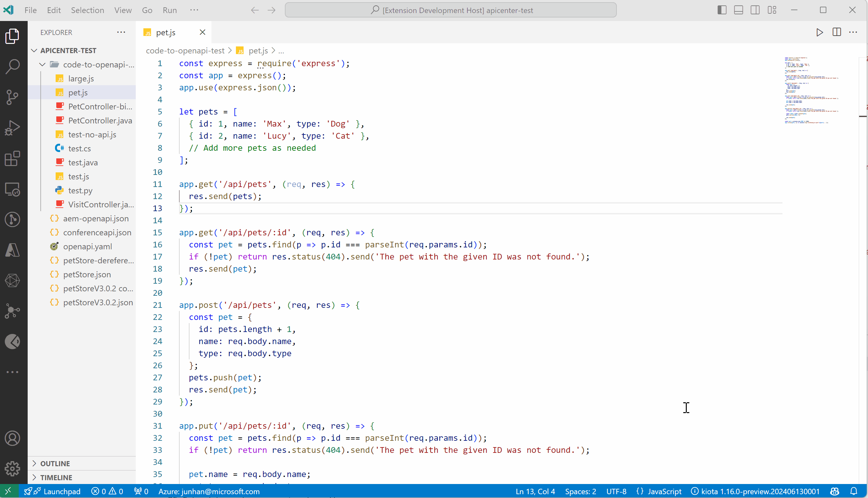Screen dimensions: 868x498
Task: Open the Source Control view icon
Action: coord(13,97)
